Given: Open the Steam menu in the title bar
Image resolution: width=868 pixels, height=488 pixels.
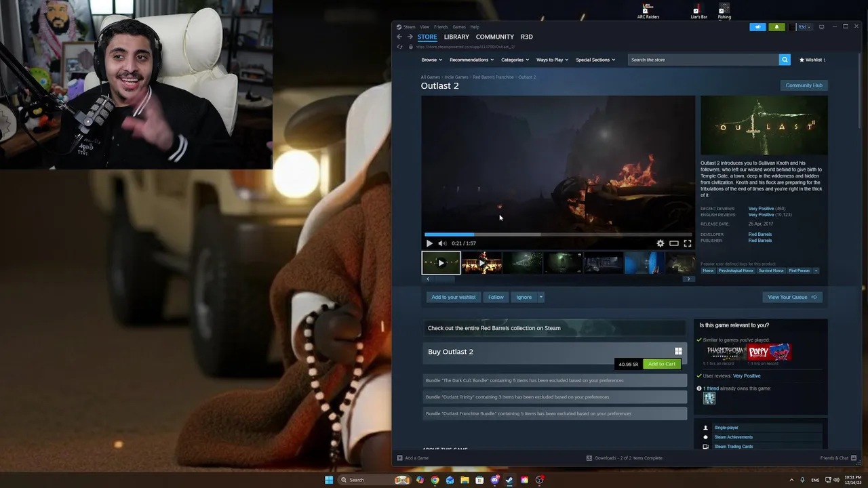Looking at the screenshot, I should pos(409,27).
